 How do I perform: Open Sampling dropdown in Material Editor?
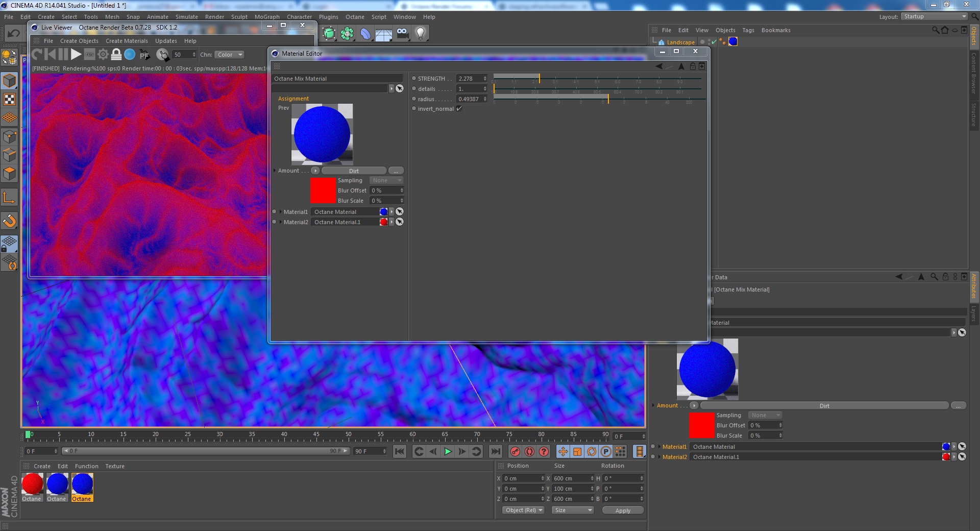click(x=386, y=180)
